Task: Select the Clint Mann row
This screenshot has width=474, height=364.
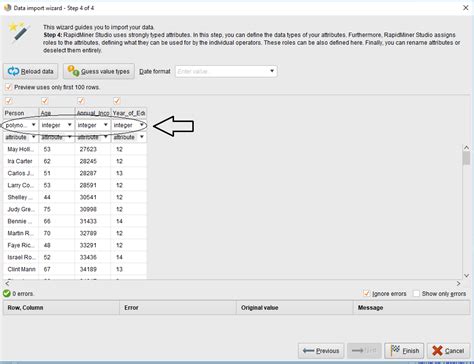Action: tap(75, 269)
